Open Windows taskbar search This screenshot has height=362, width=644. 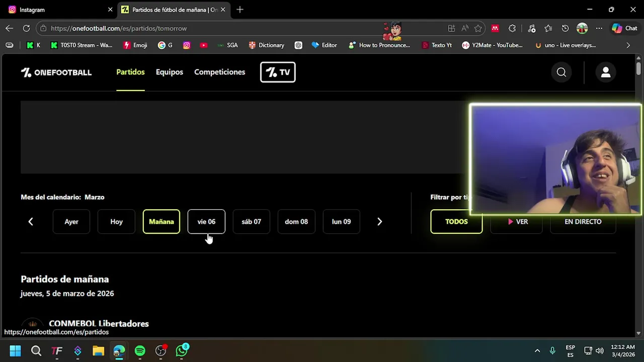click(36, 350)
